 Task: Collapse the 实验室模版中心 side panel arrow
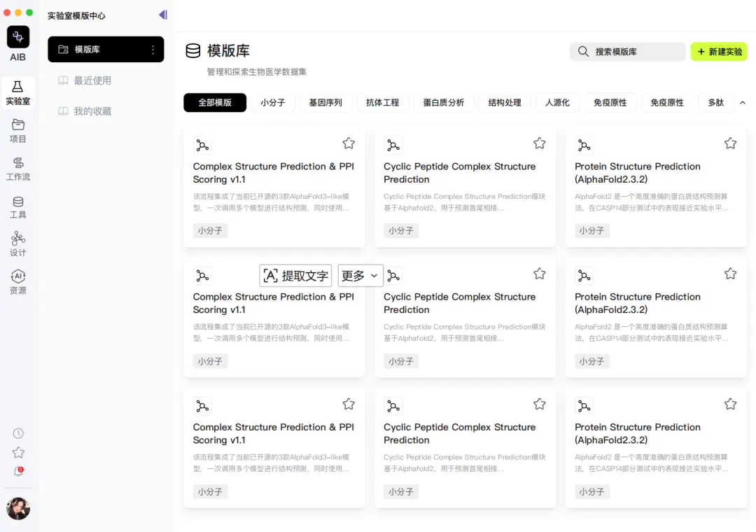pos(163,15)
